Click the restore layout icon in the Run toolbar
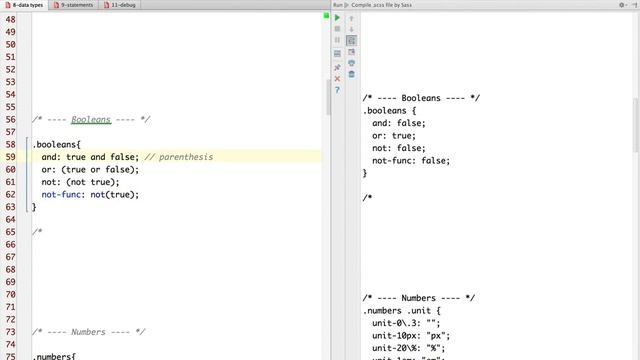The height and width of the screenshot is (360, 640). (x=337, y=53)
